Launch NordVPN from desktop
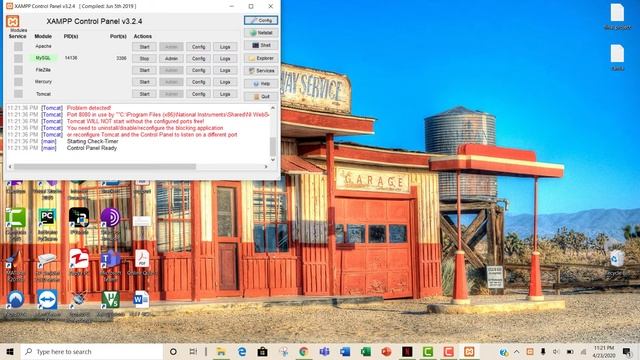Viewport: 640px width, 360px height. click(16, 300)
